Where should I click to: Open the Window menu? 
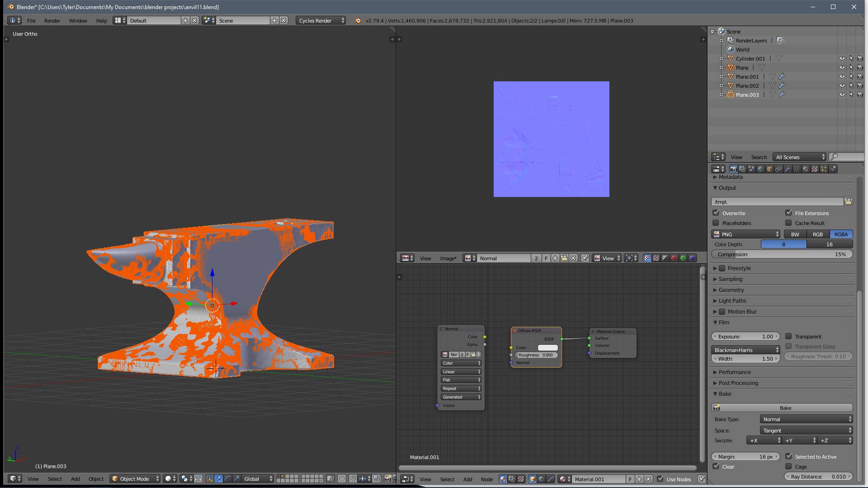[x=78, y=21]
